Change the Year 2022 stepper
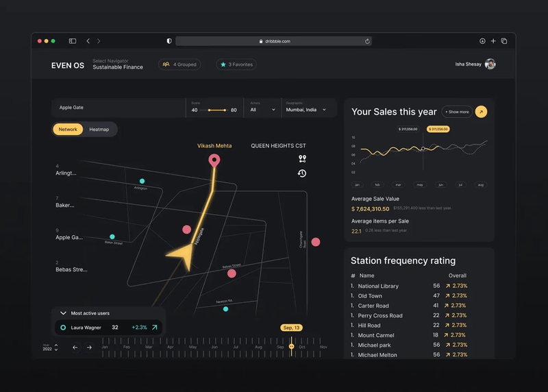The image size is (548, 392). 56,347
